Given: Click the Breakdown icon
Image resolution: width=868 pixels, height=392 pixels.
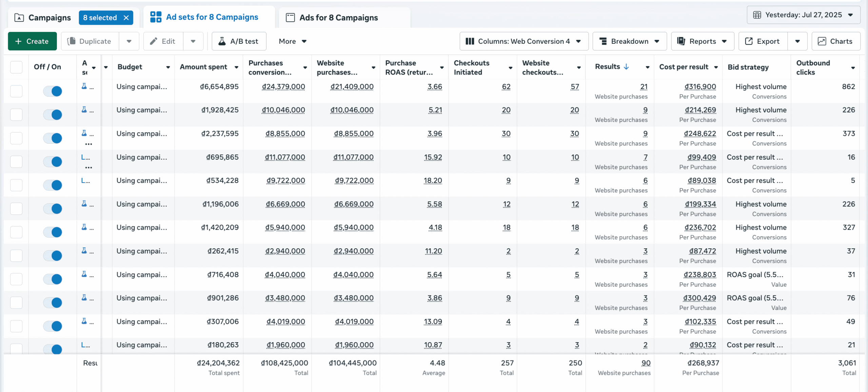Looking at the screenshot, I should coord(603,41).
